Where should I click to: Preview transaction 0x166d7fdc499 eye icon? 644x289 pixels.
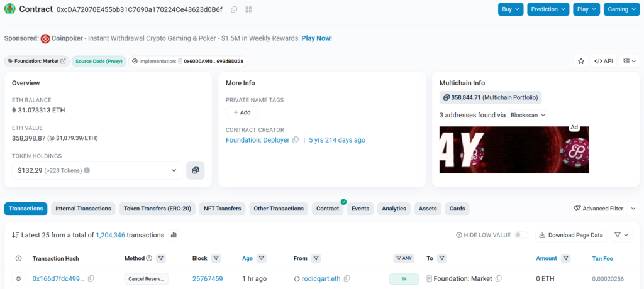18,279
